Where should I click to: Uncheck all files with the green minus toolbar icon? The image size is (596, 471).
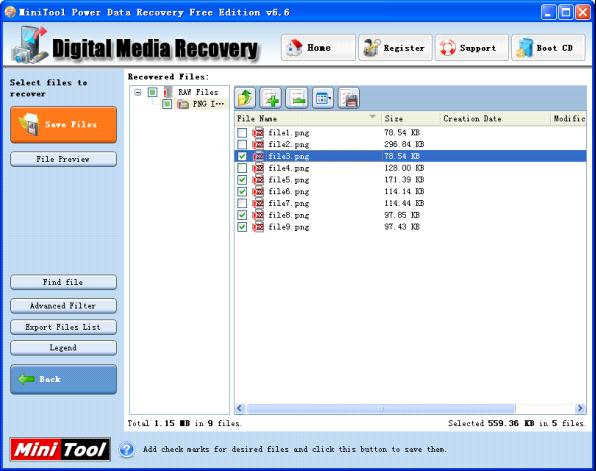pos(297,98)
